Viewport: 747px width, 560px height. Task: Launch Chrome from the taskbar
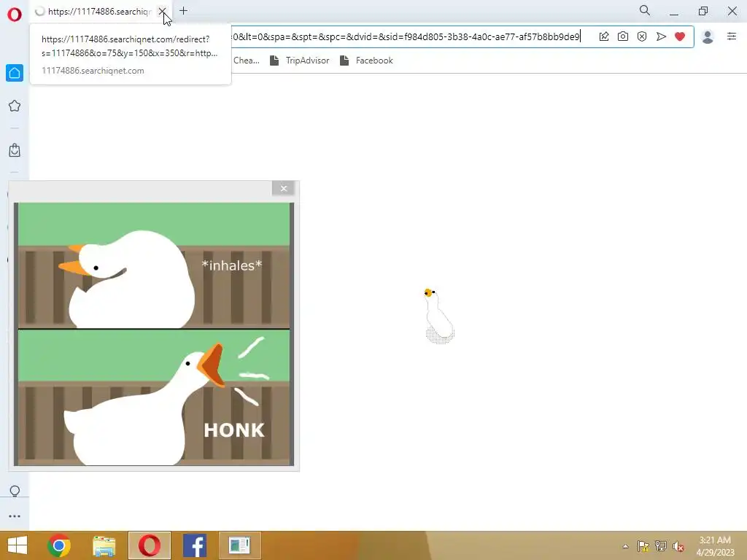point(59,545)
